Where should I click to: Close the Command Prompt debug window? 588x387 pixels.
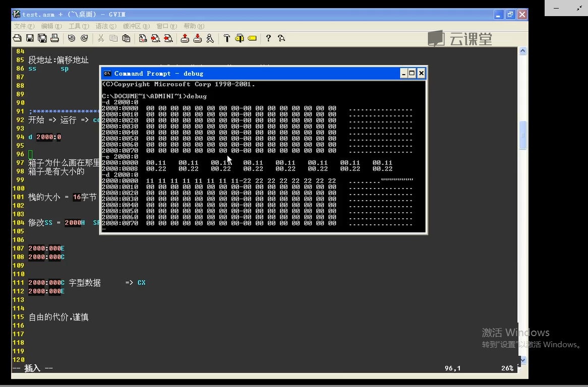[421, 74]
